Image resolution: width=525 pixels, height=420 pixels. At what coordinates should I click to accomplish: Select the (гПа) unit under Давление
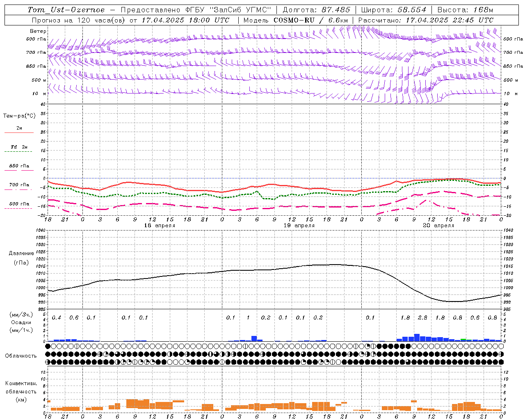point(21,262)
